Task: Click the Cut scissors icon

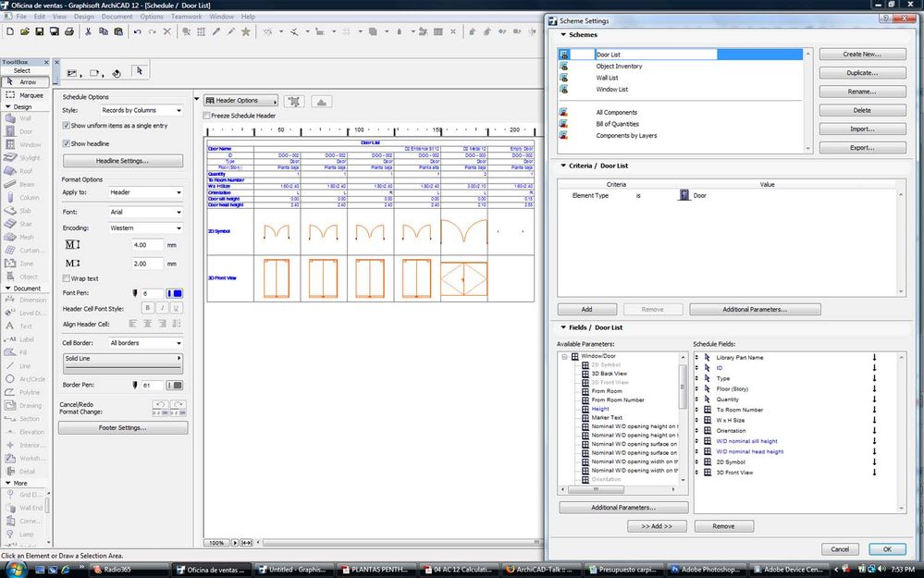Action: [88, 31]
